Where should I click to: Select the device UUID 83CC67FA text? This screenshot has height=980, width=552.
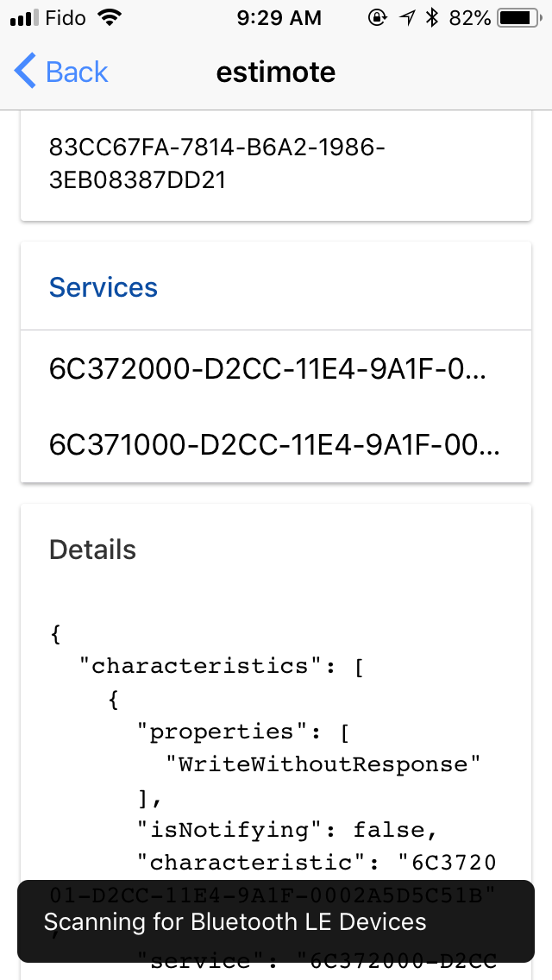216,164
